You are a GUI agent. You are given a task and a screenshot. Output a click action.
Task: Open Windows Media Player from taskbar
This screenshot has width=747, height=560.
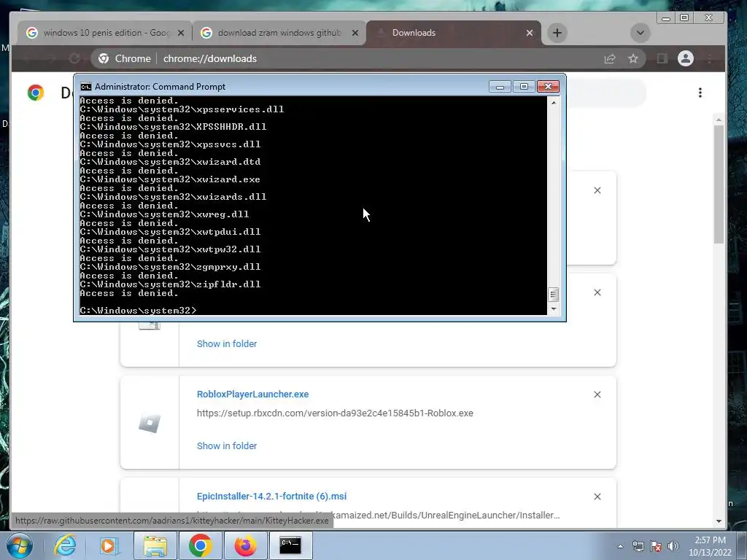coord(109,545)
